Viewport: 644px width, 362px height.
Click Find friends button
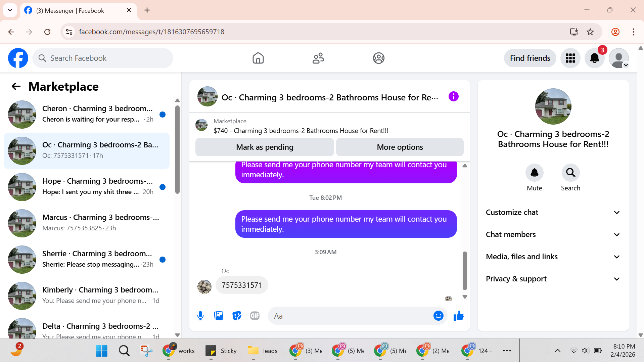click(530, 58)
